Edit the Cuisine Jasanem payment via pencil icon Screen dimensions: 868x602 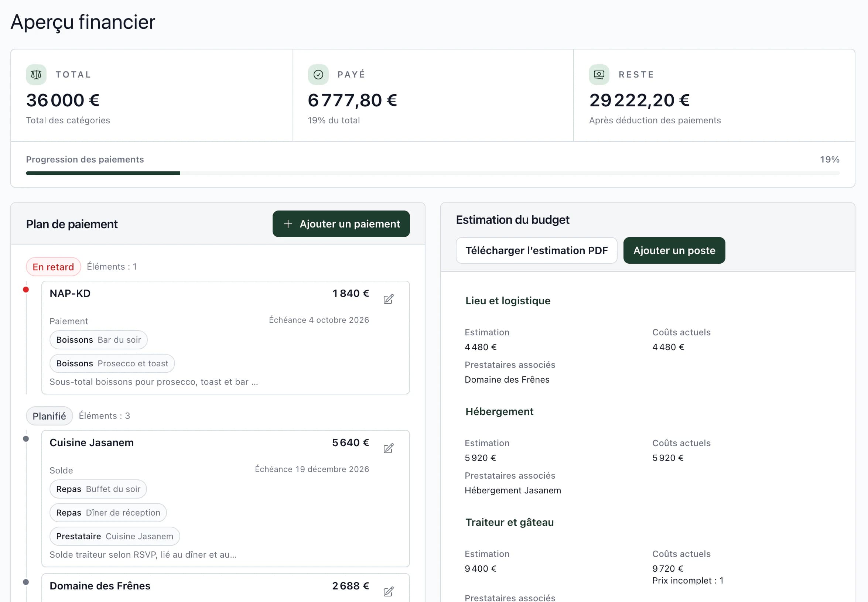point(389,448)
